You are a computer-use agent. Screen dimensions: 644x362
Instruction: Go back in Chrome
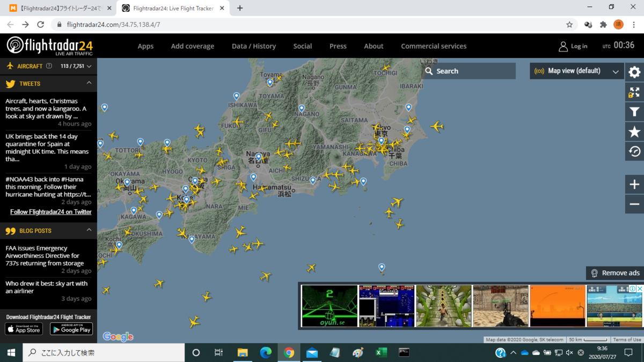(x=10, y=25)
